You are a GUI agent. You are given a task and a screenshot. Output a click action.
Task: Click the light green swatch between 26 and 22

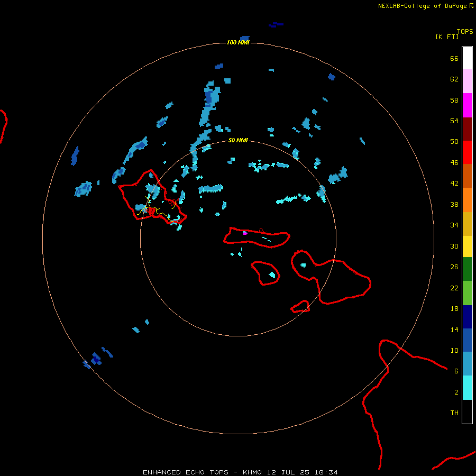[467, 293]
